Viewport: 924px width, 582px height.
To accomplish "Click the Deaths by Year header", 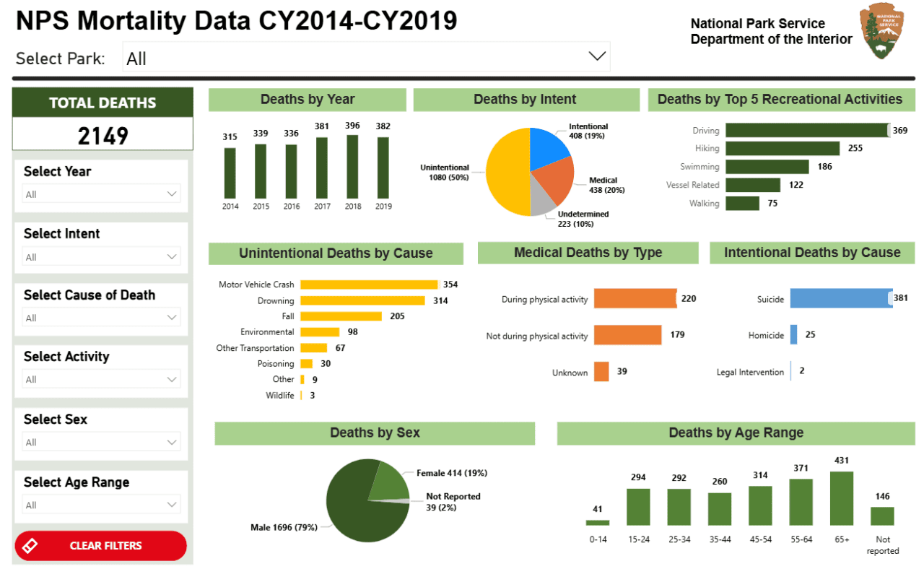I will pyautogui.click(x=308, y=100).
